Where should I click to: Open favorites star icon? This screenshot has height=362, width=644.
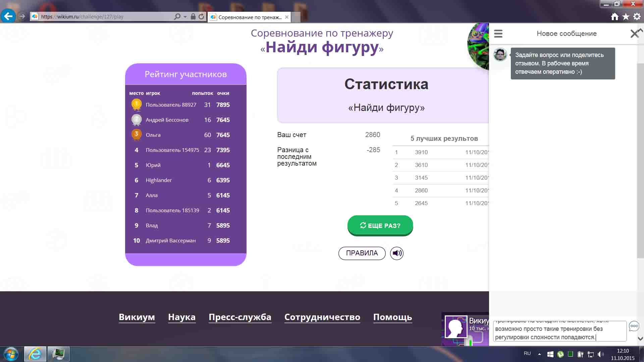pyautogui.click(x=626, y=17)
